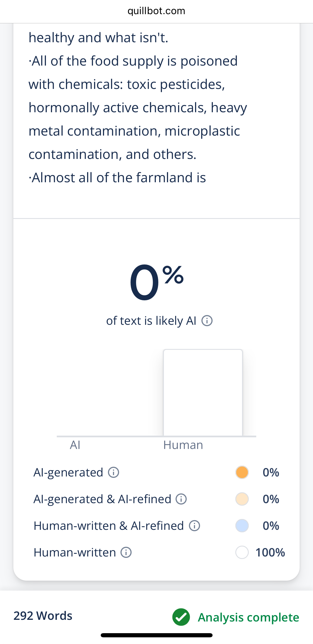
Task: Select orange AI-generated color dot
Action: pos(242,472)
